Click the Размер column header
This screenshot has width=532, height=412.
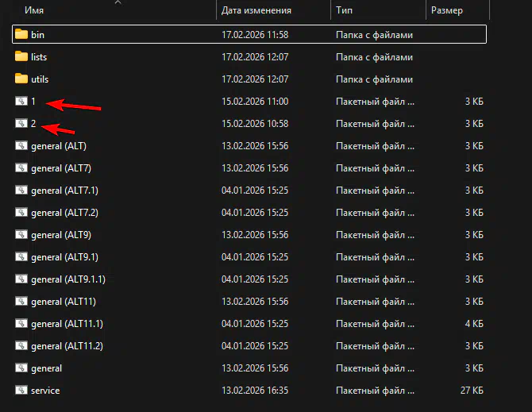pyautogui.click(x=447, y=11)
